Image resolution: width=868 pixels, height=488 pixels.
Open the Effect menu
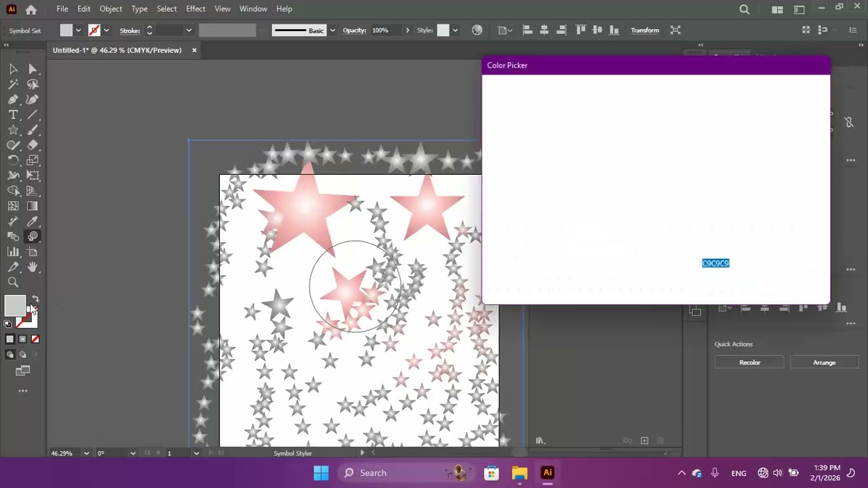(x=195, y=9)
